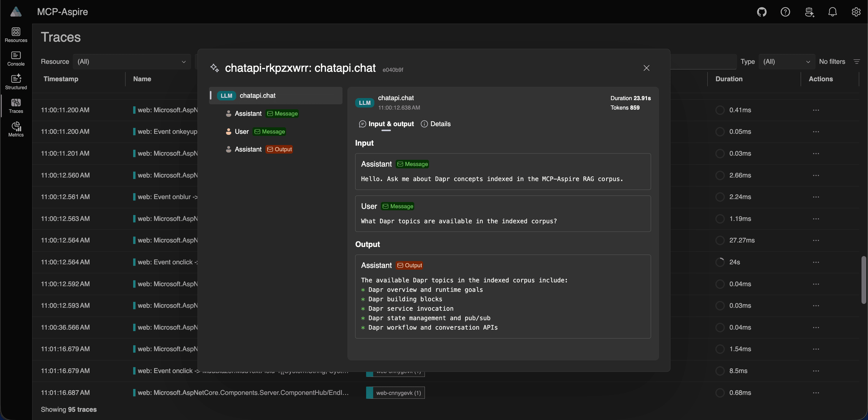868x420 pixels.
Task: Click the Duration column header
Action: [729, 79]
